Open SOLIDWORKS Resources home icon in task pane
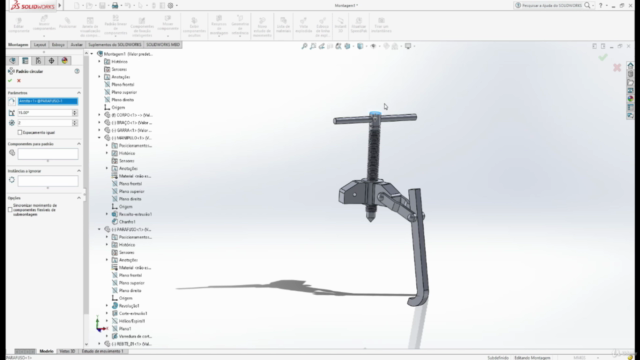Viewport: 640px width, 360px height. tap(630, 66)
